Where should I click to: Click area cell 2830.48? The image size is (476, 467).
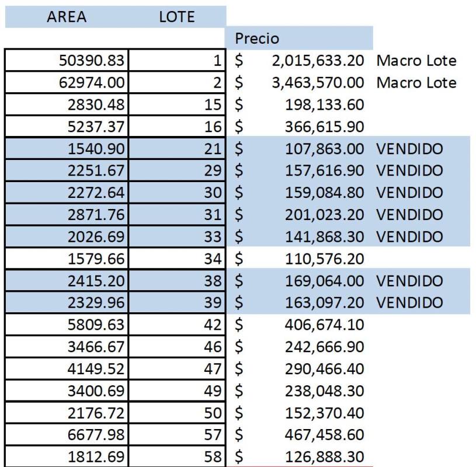point(67,105)
